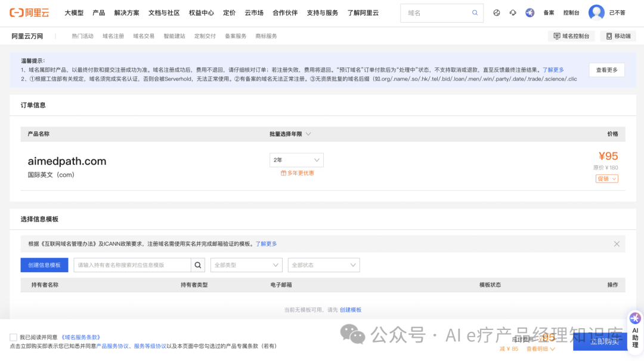Open 权益中心 menu
This screenshot has width=644, height=361.
(x=202, y=13)
